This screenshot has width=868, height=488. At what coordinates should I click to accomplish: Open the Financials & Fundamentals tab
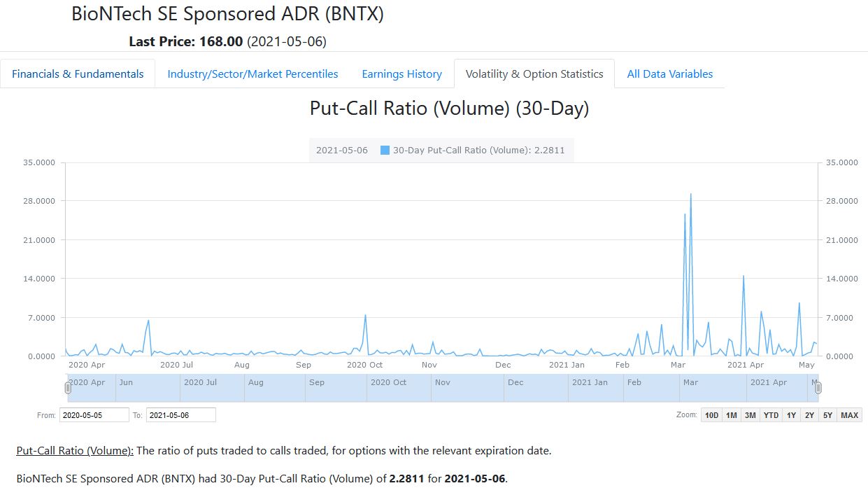[x=78, y=74]
